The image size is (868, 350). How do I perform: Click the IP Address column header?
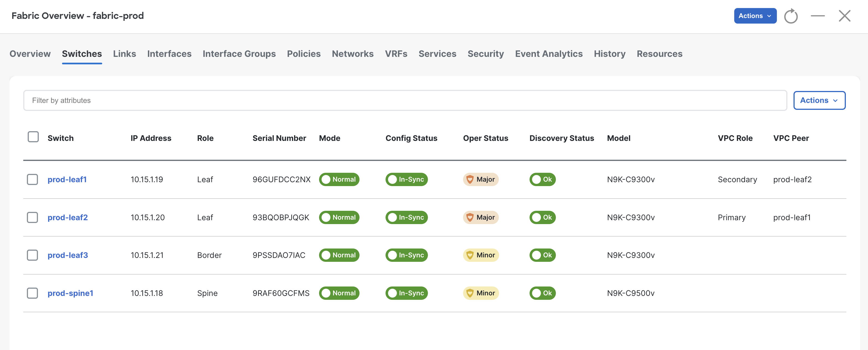point(151,138)
